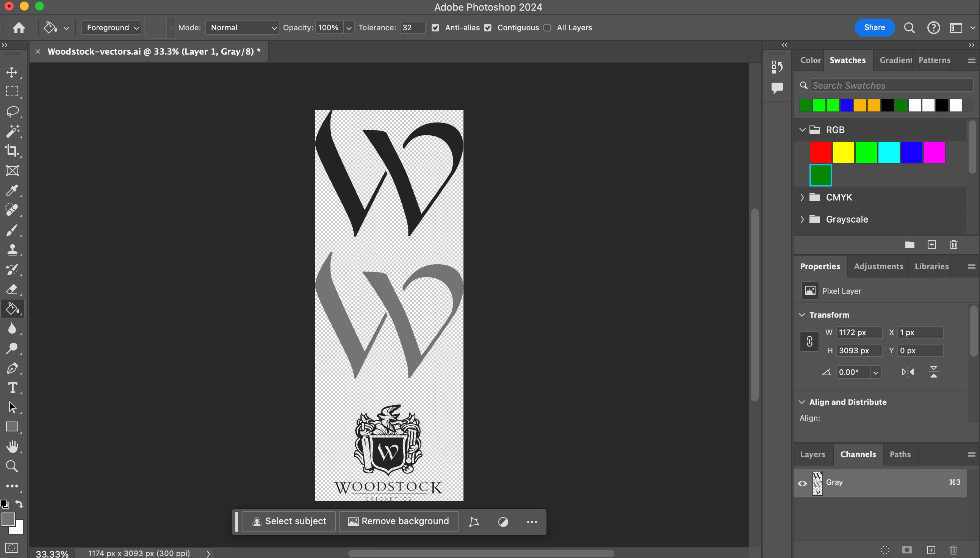This screenshot has height=558, width=980.
Task: Select the Hand tool
Action: 12,447
